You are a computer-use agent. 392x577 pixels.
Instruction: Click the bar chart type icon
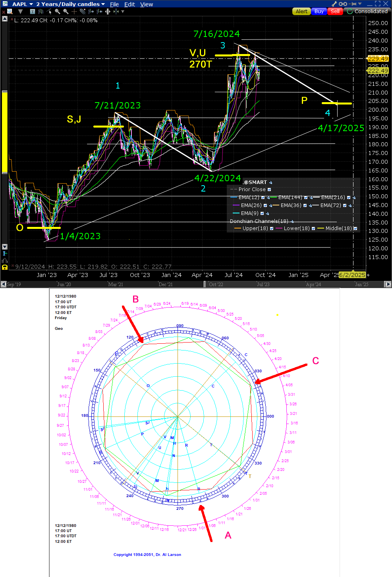click(41, 12)
